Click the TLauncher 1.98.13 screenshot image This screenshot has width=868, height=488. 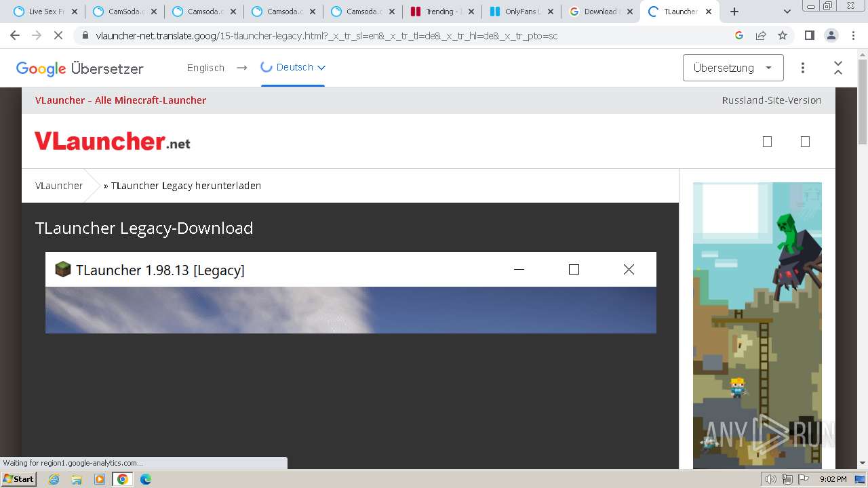click(x=351, y=293)
